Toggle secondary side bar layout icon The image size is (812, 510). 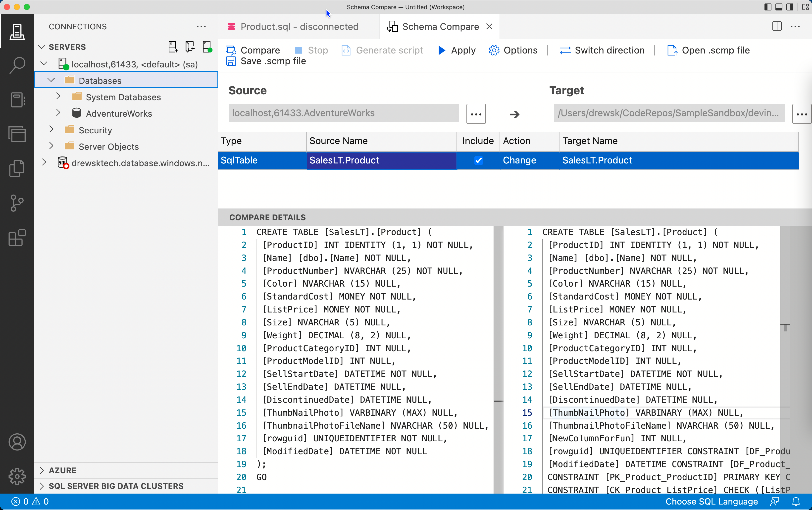click(790, 7)
